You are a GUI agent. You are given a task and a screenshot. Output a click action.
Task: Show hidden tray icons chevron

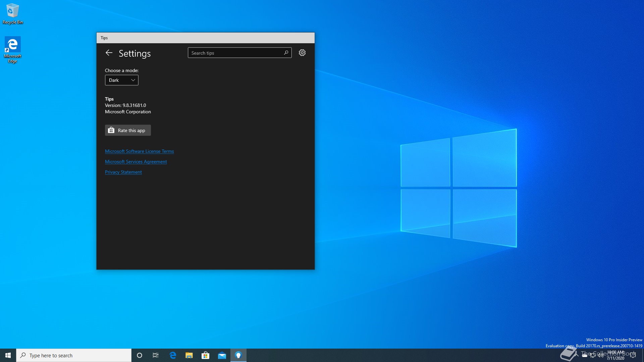point(576,355)
